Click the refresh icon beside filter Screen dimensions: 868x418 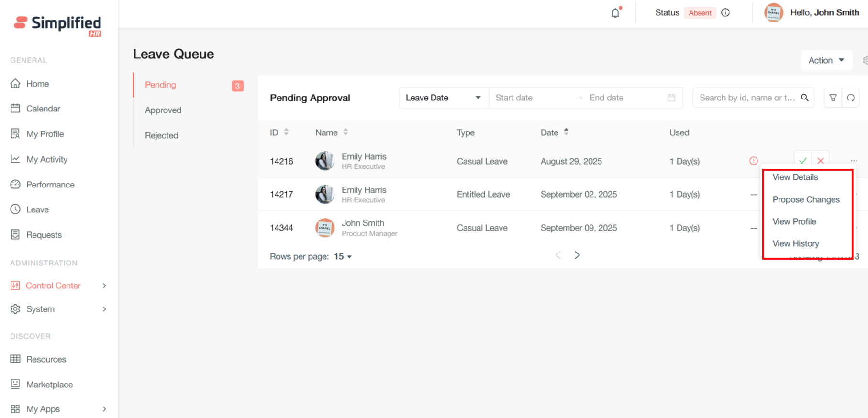[851, 98]
